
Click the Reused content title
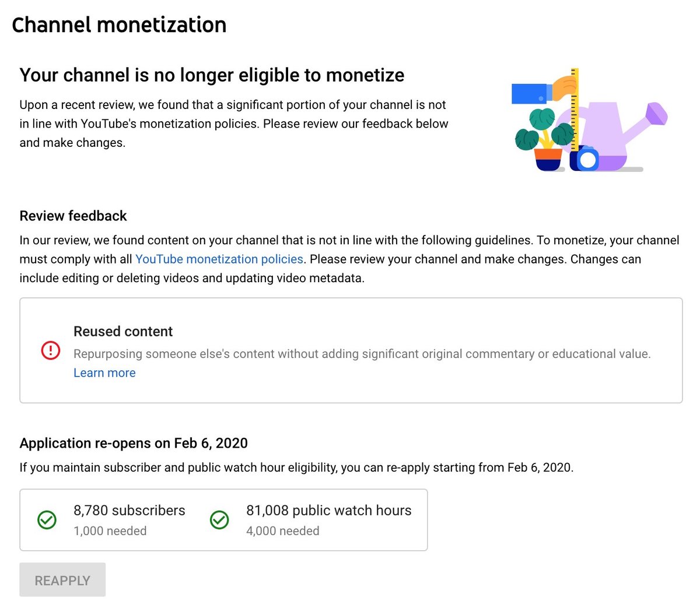click(123, 331)
